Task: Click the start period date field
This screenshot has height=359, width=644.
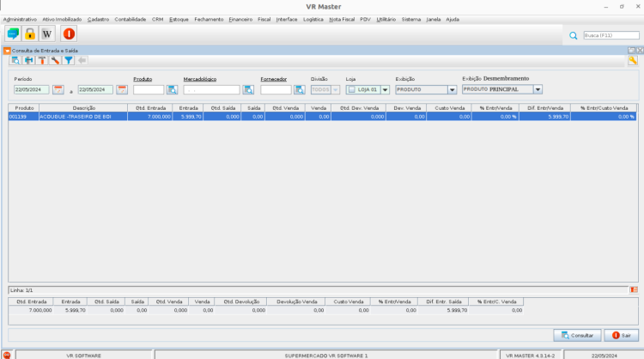Action: point(32,89)
